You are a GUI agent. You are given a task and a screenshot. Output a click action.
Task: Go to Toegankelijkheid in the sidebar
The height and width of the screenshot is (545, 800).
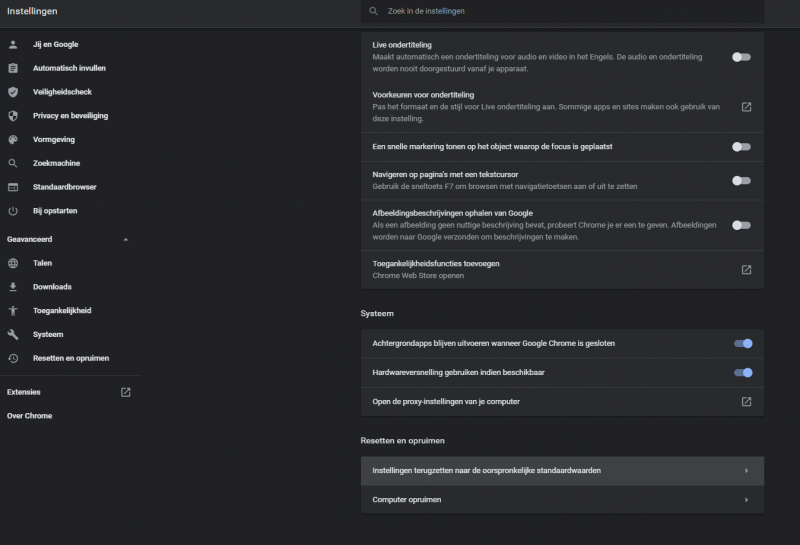tap(62, 311)
